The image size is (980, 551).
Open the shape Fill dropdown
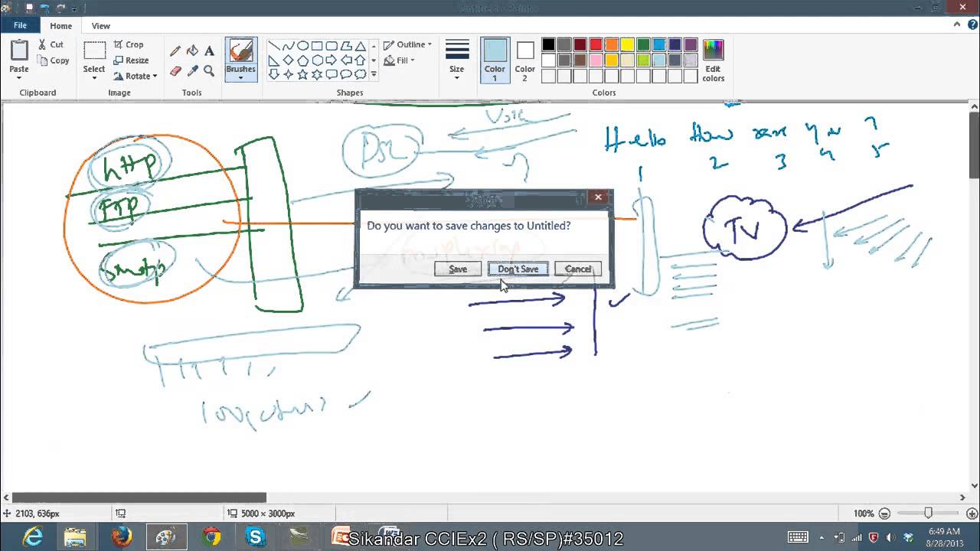pos(399,60)
